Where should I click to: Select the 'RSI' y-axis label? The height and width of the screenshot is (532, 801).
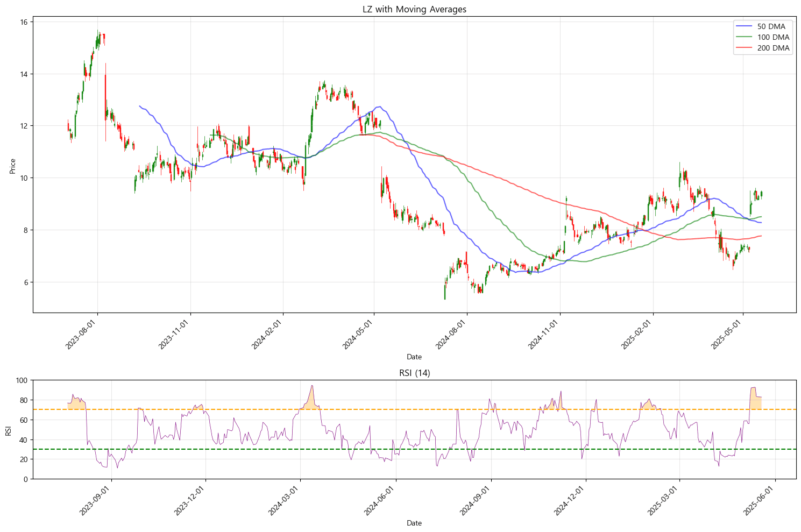click(8, 430)
